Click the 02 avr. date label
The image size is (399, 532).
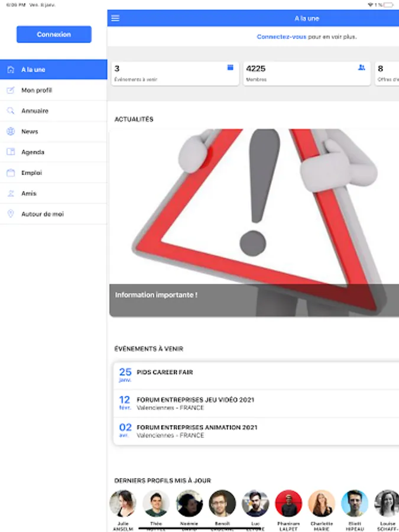tap(125, 430)
